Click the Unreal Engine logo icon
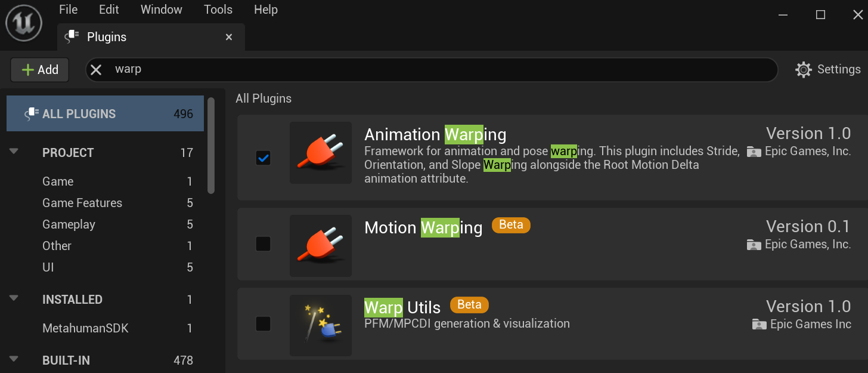Screen dimensions: 868x373 [x=24, y=24]
